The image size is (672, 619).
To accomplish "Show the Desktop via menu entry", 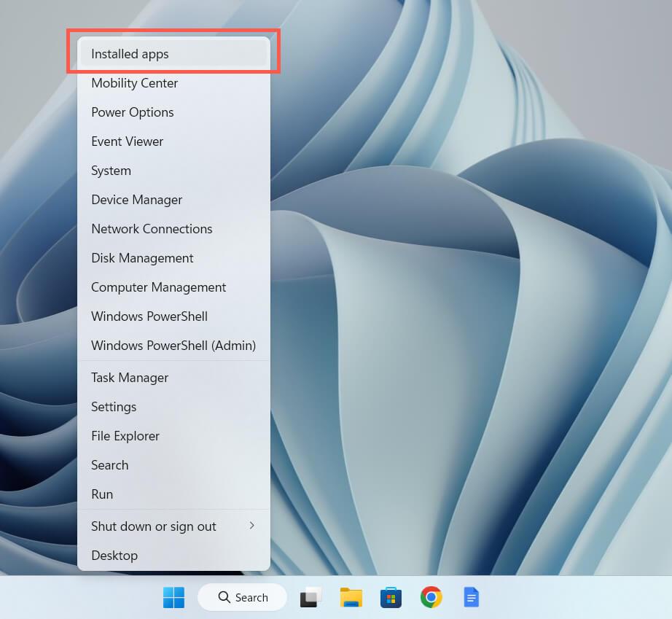I will 173,556.
